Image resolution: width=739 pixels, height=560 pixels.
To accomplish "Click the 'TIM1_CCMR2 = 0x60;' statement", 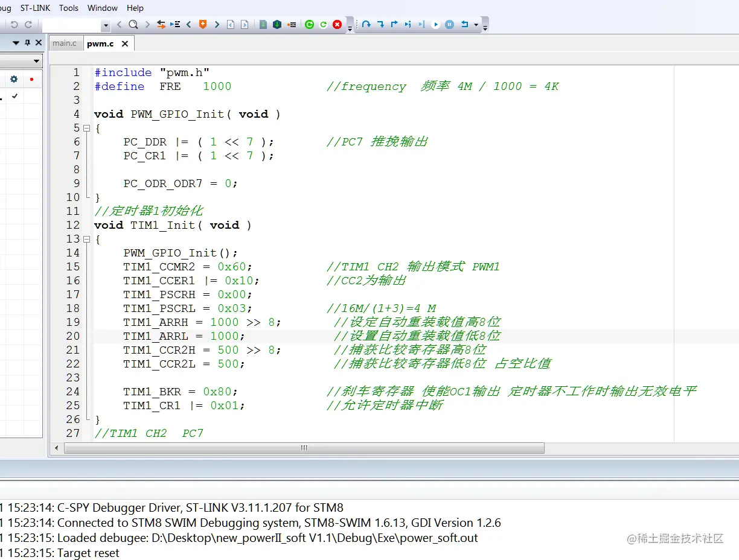I will coord(188,267).
